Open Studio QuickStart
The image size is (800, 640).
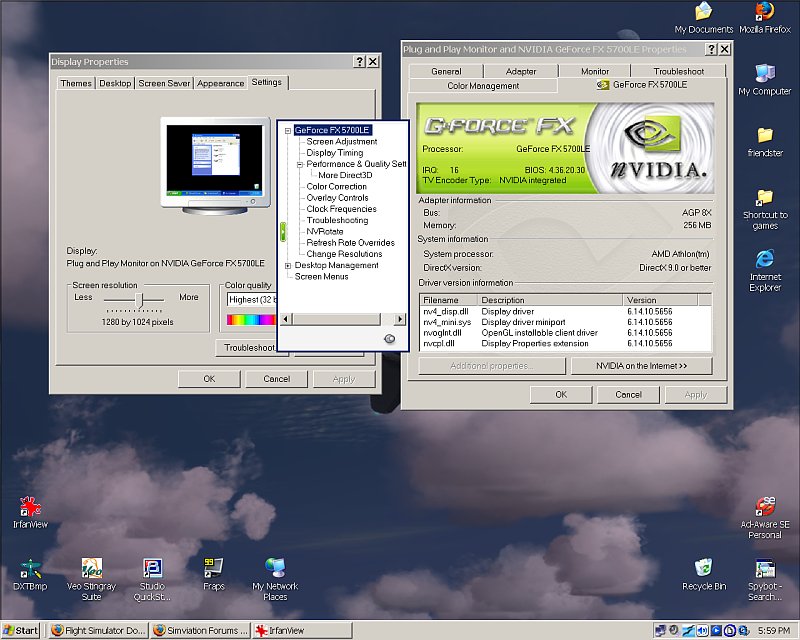point(153,565)
